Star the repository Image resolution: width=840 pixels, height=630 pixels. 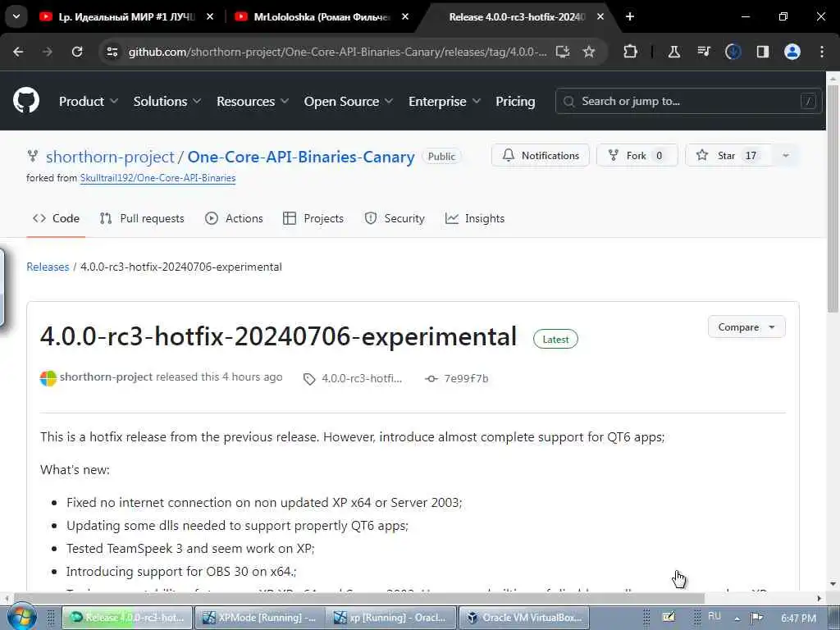click(728, 155)
